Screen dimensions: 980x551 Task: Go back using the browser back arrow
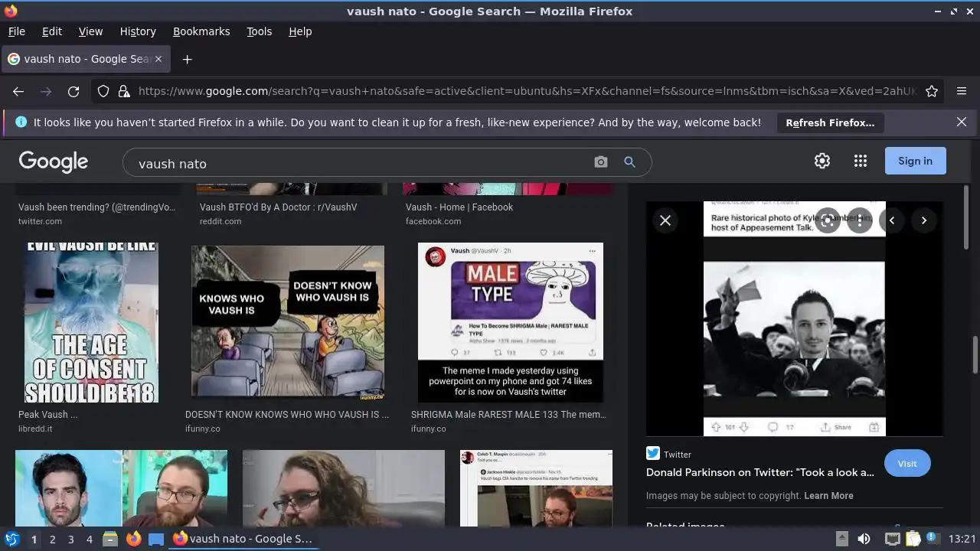pyautogui.click(x=18, y=91)
